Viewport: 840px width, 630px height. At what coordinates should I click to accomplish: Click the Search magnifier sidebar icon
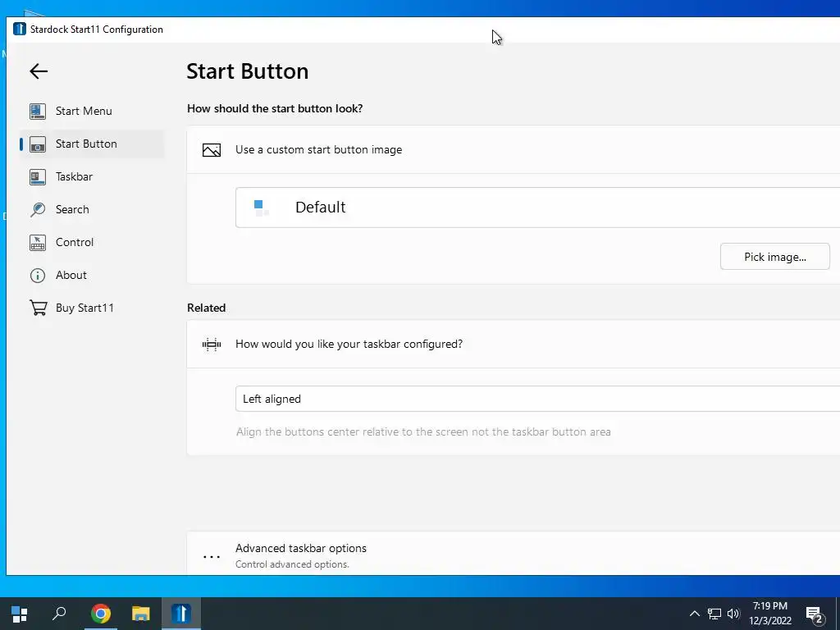[38, 209]
